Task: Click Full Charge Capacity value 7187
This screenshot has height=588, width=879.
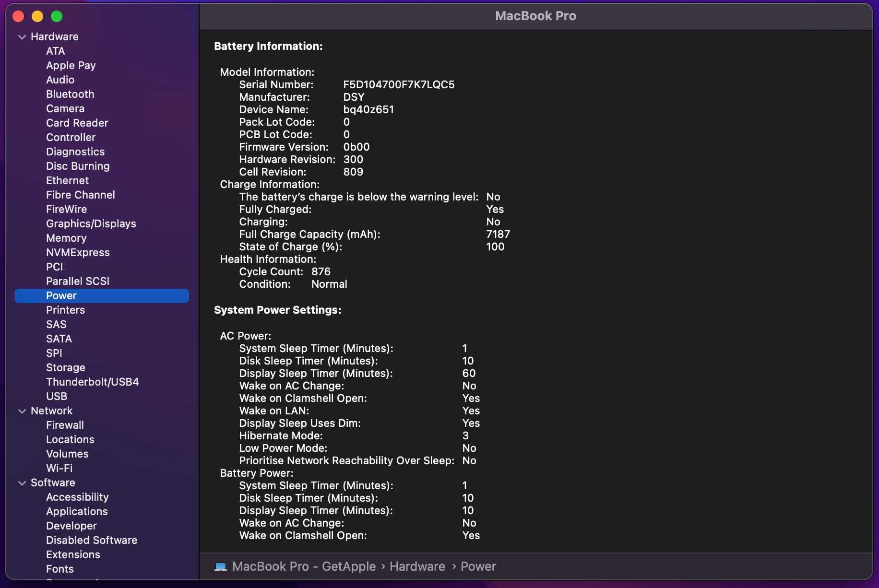Action: pos(498,234)
